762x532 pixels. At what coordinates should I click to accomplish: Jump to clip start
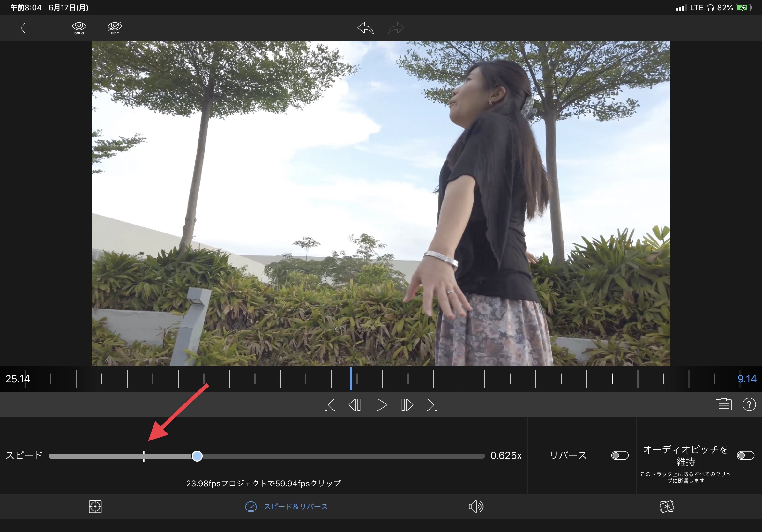(x=330, y=405)
